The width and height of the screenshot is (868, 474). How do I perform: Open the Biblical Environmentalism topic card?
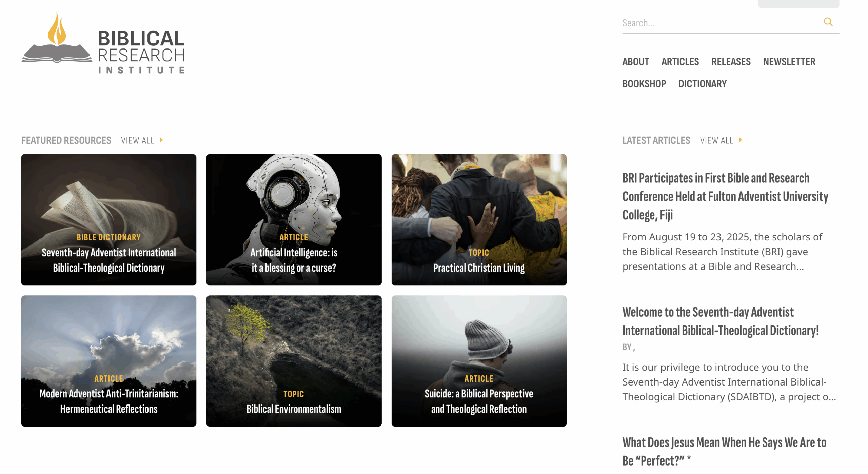(294, 361)
